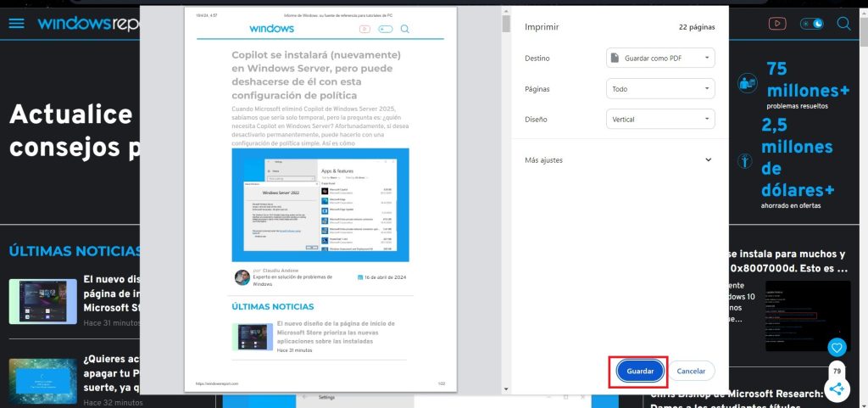Click the Imprimir dialog title

(x=542, y=26)
